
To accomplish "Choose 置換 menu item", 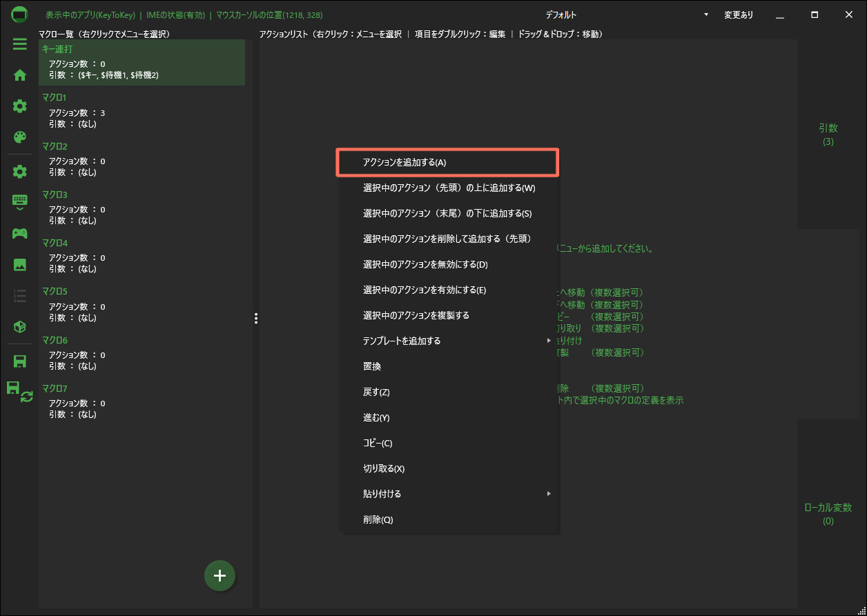I will click(x=449, y=366).
